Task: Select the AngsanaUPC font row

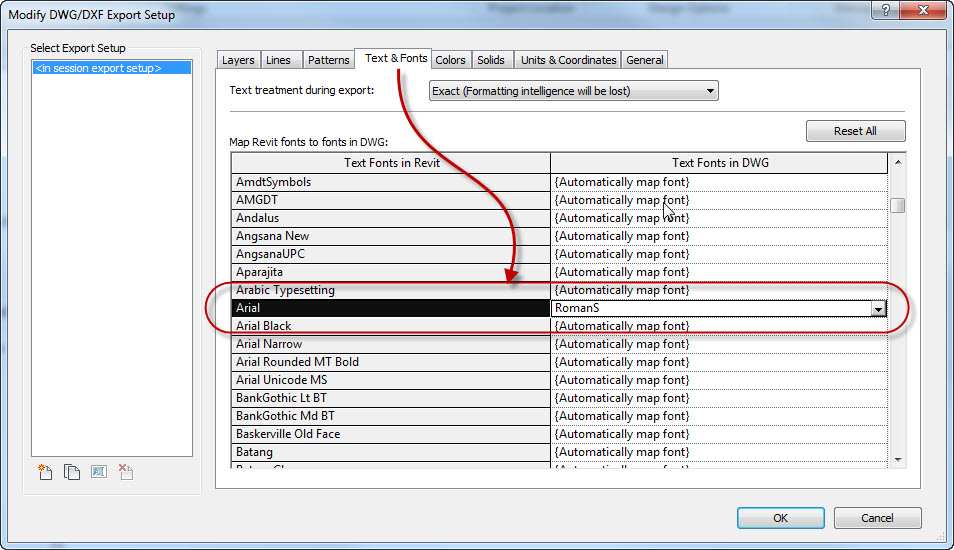Action: pos(391,254)
